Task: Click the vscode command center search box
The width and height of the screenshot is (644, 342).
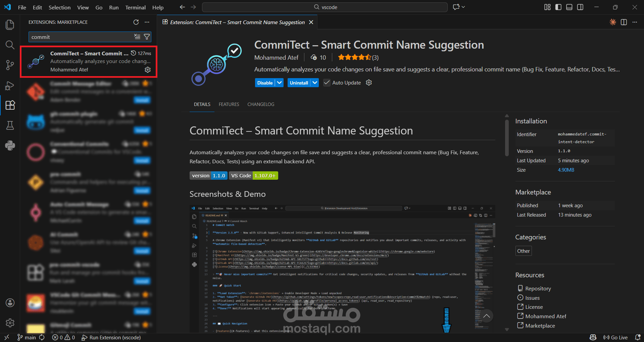Action: pos(325,7)
